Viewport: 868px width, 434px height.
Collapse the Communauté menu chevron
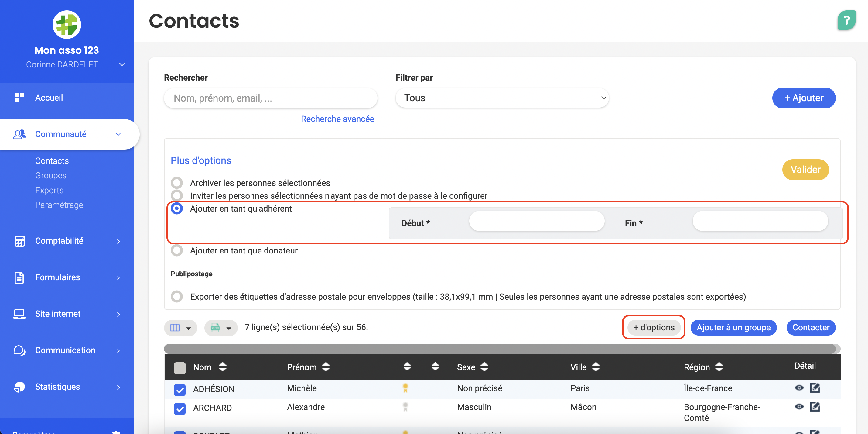tap(118, 134)
